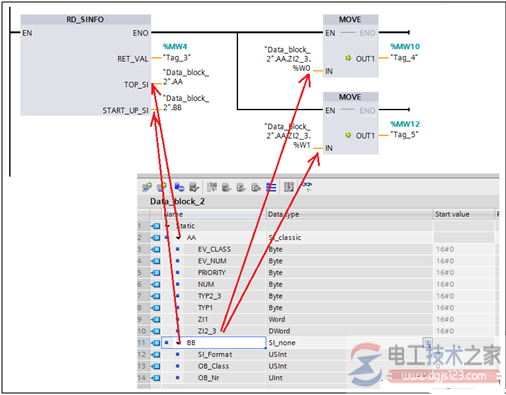Click the yellow star icon beside OUT1 of first MOVE
The image size is (506, 395).
tap(348, 58)
